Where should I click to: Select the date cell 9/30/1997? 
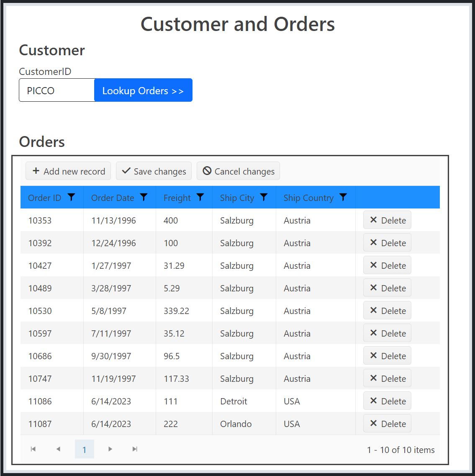120,356
